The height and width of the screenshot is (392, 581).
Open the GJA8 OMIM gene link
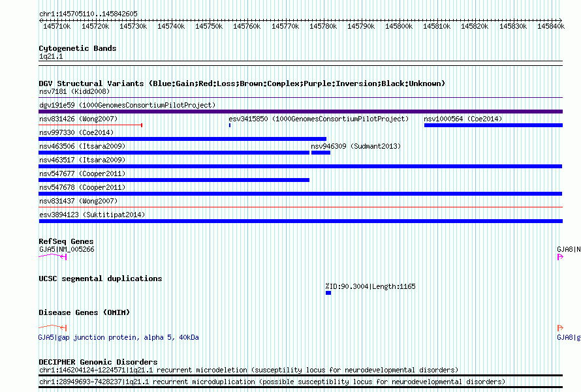(569, 337)
